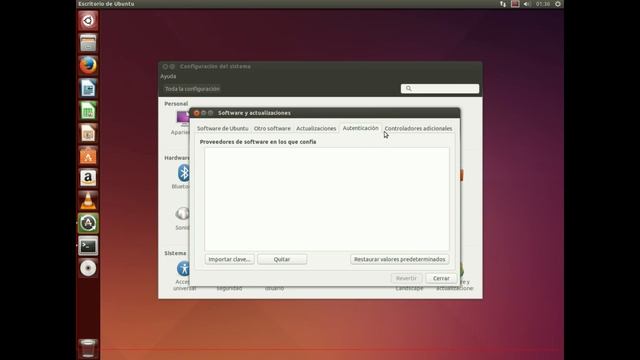Open the disc drive icon in the launcher
Viewport: 640px width, 360px height.
pyautogui.click(x=88, y=268)
